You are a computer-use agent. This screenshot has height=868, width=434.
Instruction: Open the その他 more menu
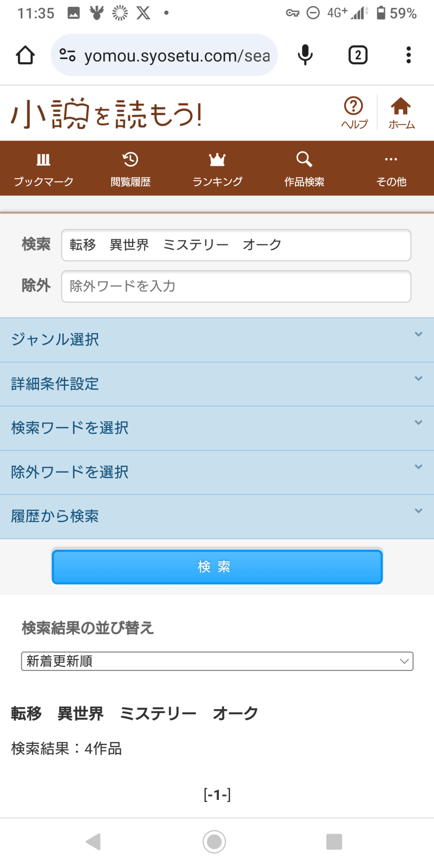(391, 168)
